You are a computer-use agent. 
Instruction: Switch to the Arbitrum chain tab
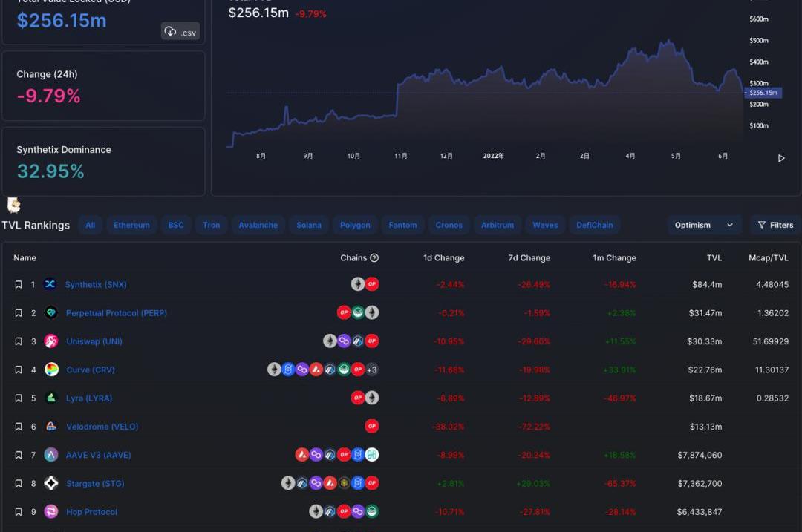(x=497, y=225)
